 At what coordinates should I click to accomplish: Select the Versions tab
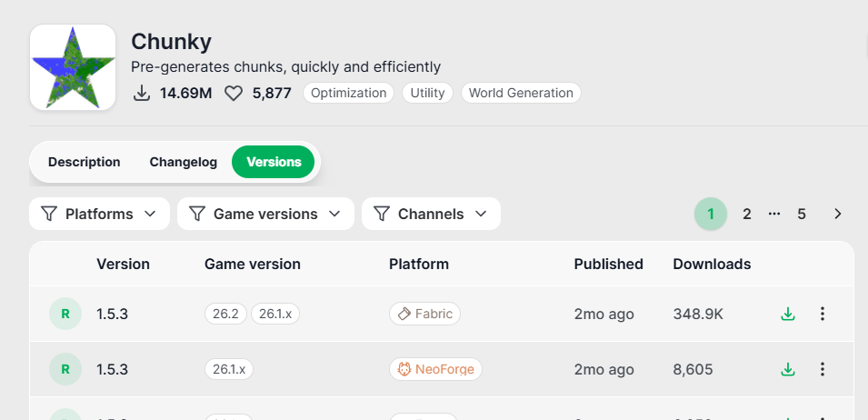[x=274, y=162]
